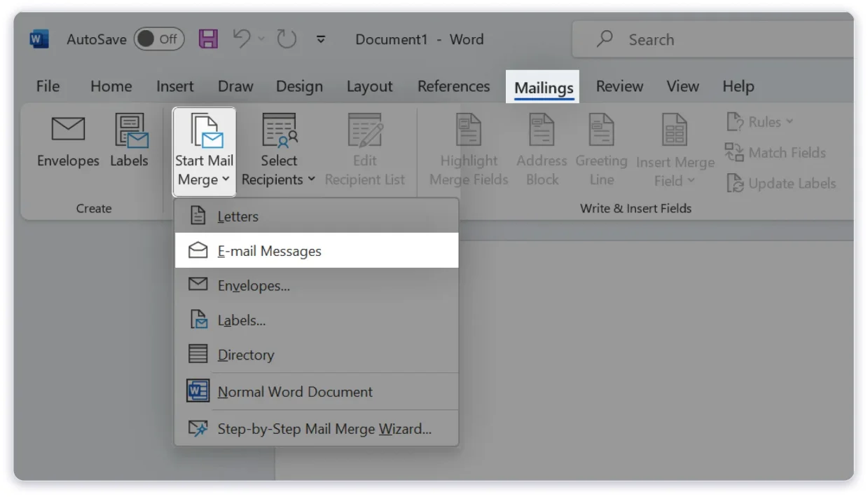Click the Word app logo icon

39,39
